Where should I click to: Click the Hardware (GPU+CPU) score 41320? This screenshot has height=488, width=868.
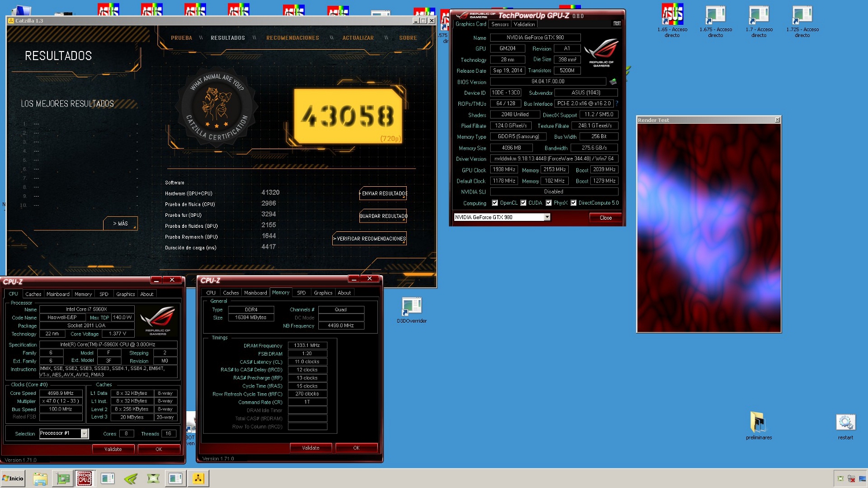pyautogui.click(x=270, y=193)
